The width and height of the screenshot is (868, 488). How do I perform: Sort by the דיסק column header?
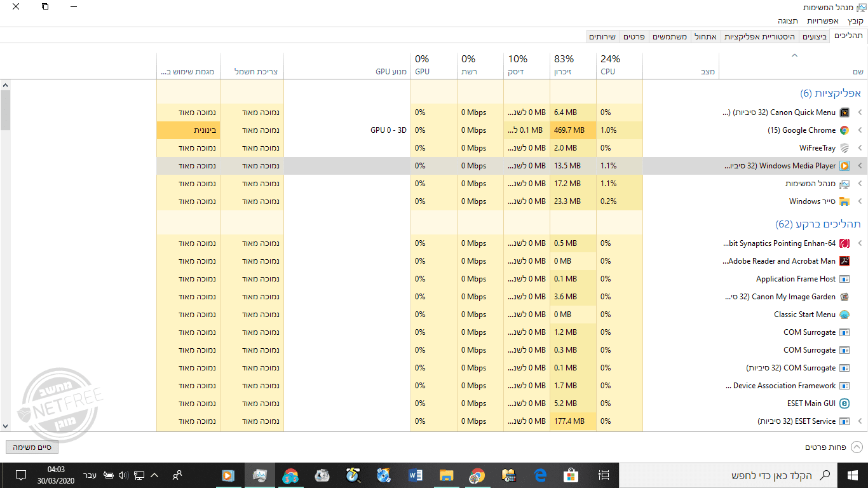(x=527, y=64)
